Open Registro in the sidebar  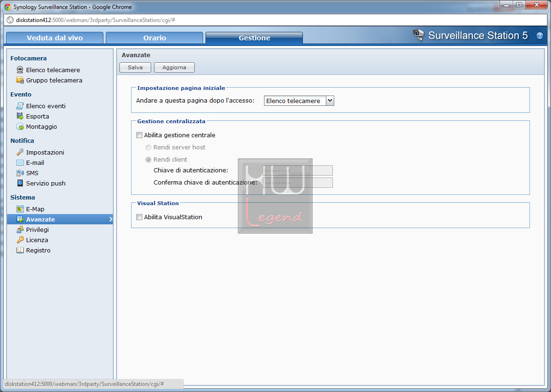[38, 250]
